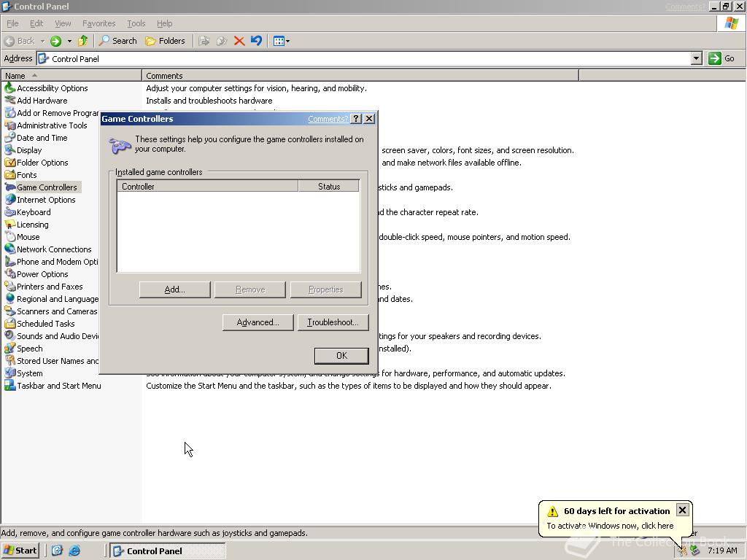Open the File menu
This screenshot has width=747, height=560.
(x=12, y=23)
